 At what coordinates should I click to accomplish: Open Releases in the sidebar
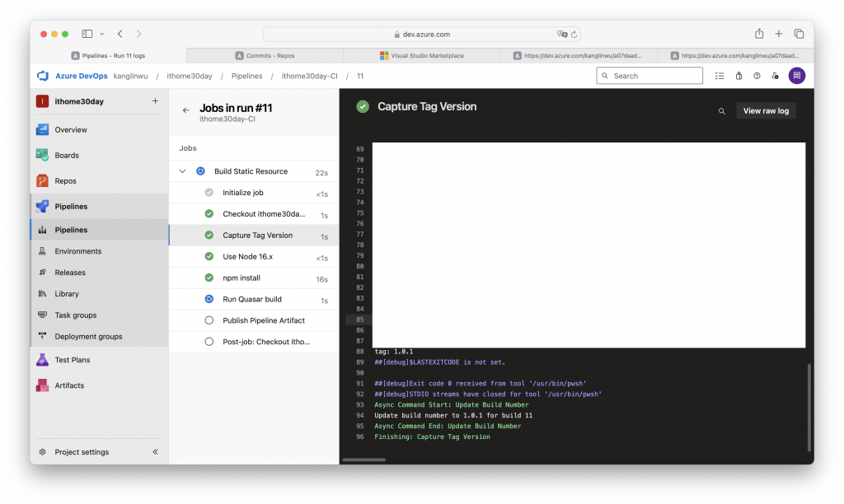(100, 273)
